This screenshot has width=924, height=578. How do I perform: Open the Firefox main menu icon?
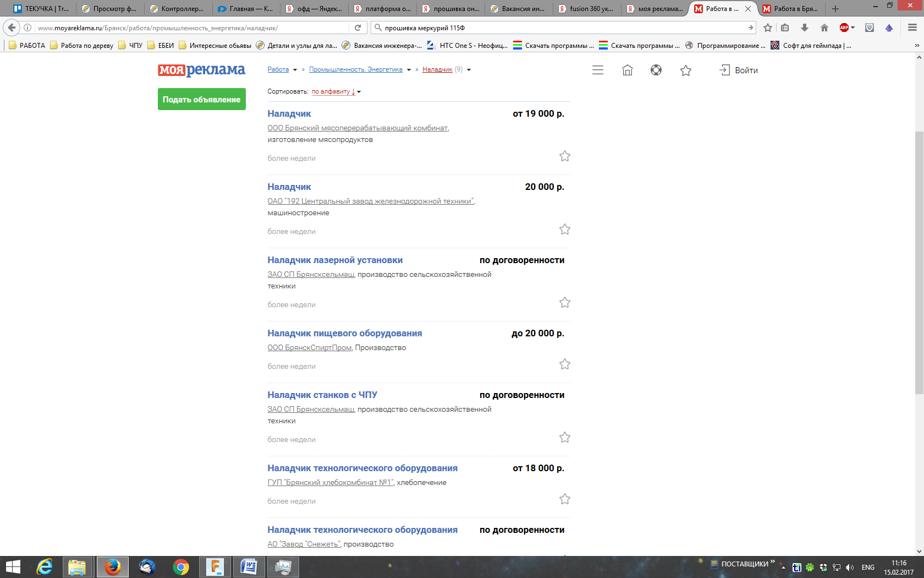pos(912,28)
